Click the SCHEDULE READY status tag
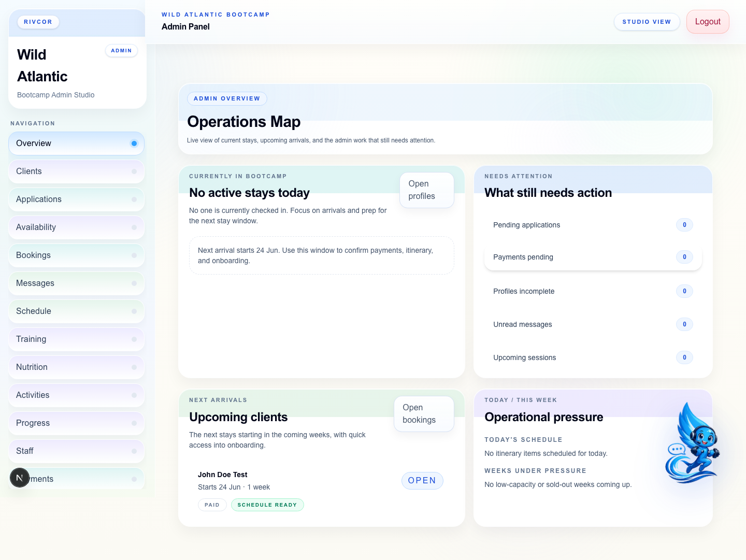Screen dimensions: 746x560 (x=267, y=505)
